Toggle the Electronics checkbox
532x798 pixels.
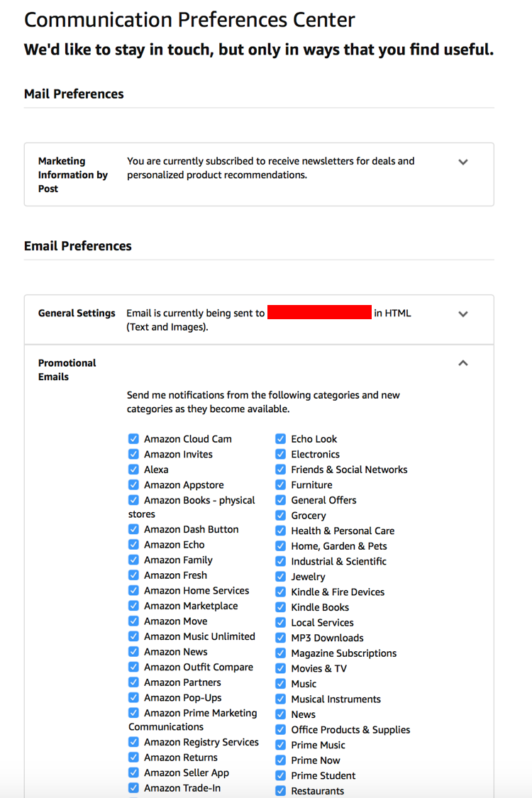click(280, 454)
